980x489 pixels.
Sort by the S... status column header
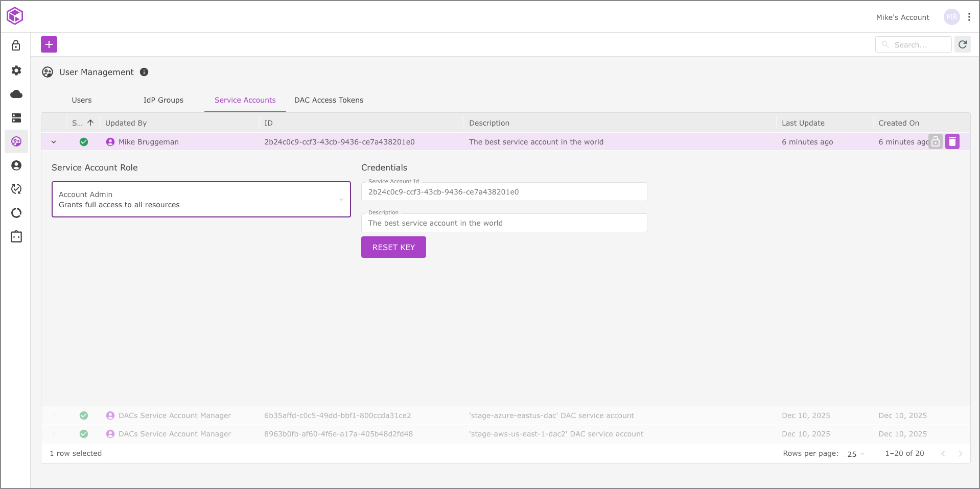pos(78,123)
